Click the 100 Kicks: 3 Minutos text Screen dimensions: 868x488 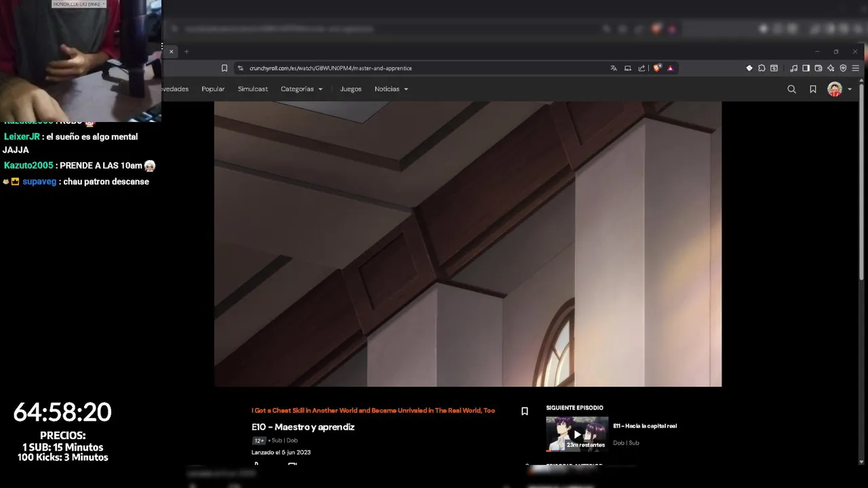pos(63,457)
